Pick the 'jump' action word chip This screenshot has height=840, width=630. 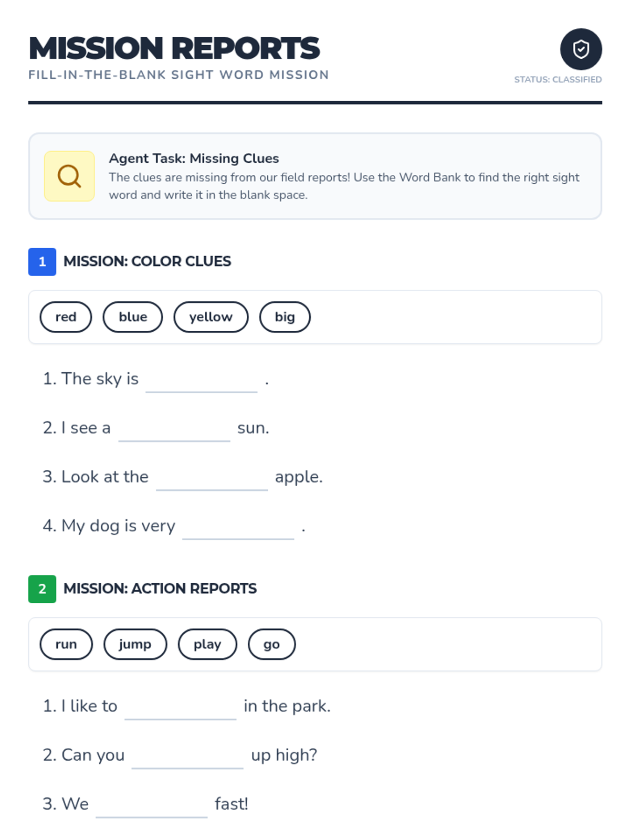click(135, 644)
